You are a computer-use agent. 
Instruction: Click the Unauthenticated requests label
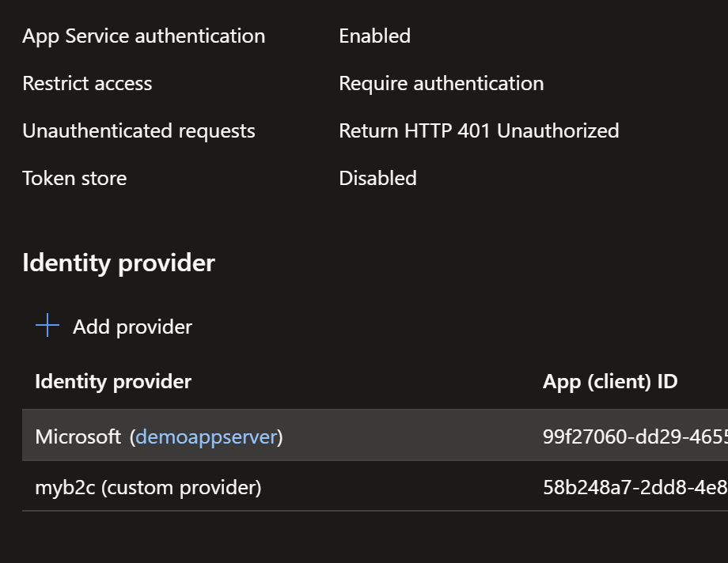(x=138, y=130)
